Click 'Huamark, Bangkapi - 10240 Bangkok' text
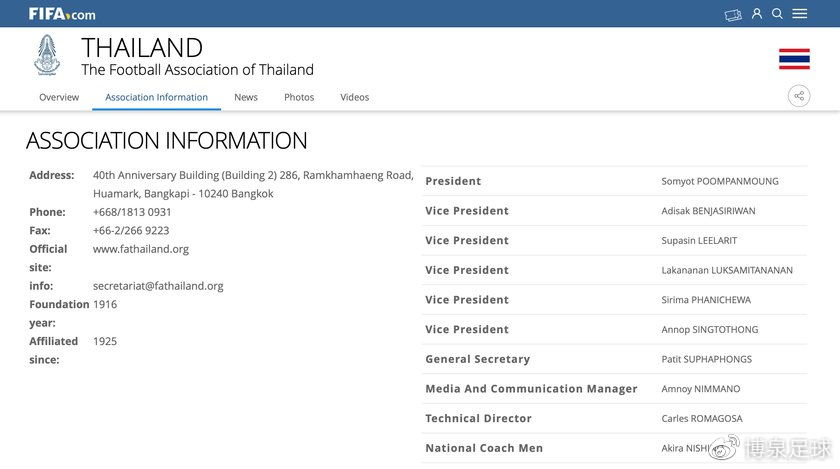The image size is (840, 469). [183, 193]
